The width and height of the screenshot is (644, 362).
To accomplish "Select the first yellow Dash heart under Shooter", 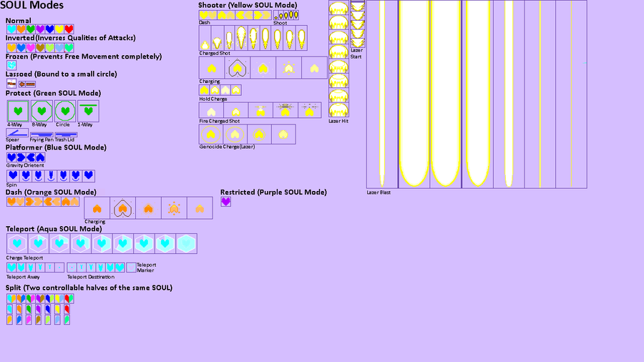I will [x=204, y=15].
